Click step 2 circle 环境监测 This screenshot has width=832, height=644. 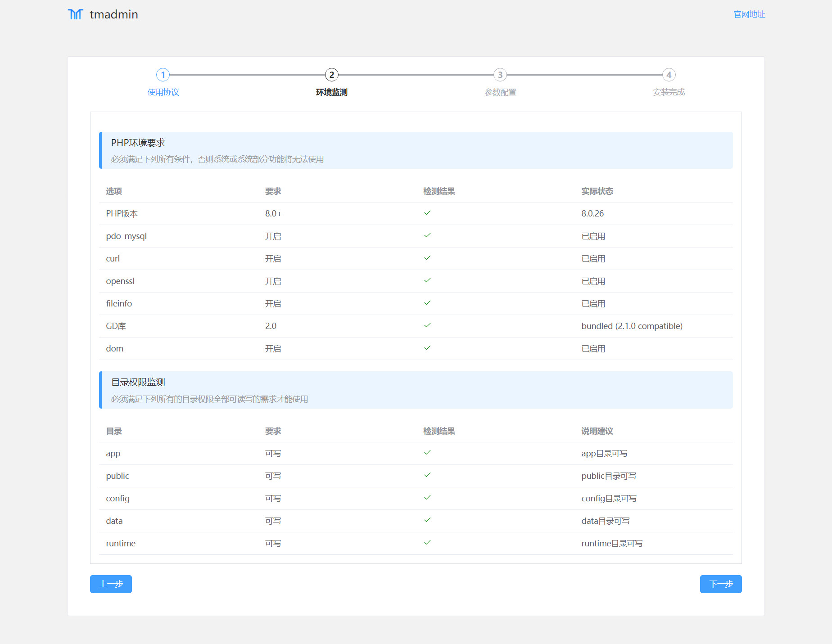click(331, 75)
